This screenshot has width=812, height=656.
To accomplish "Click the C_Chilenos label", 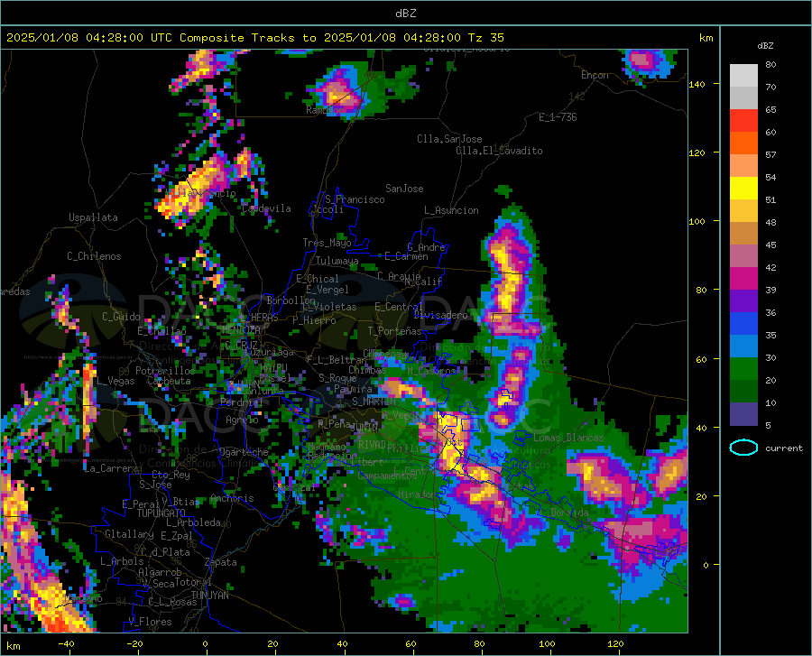I will click(94, 256).
